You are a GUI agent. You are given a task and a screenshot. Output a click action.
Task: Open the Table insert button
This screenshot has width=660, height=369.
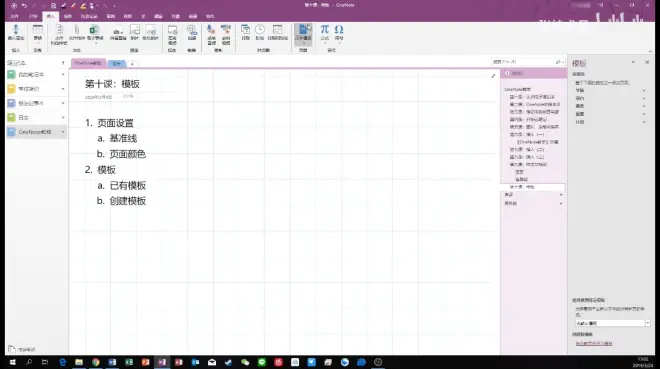(x=37, y=32)
